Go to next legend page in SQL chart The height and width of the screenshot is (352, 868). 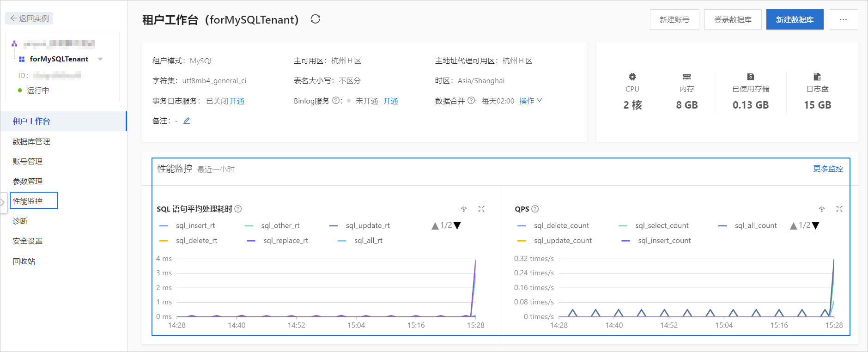pos(457,225)
